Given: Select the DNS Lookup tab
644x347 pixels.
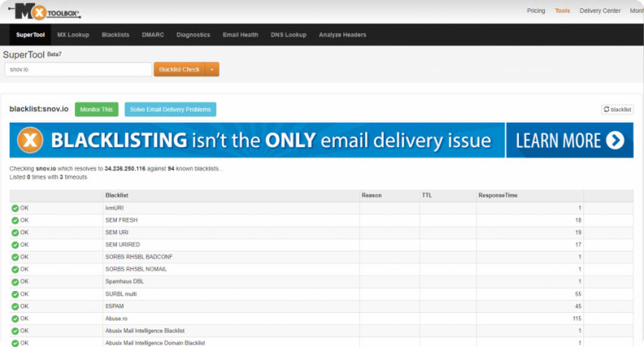Looking at the screenshot, I should click(289, 35).
